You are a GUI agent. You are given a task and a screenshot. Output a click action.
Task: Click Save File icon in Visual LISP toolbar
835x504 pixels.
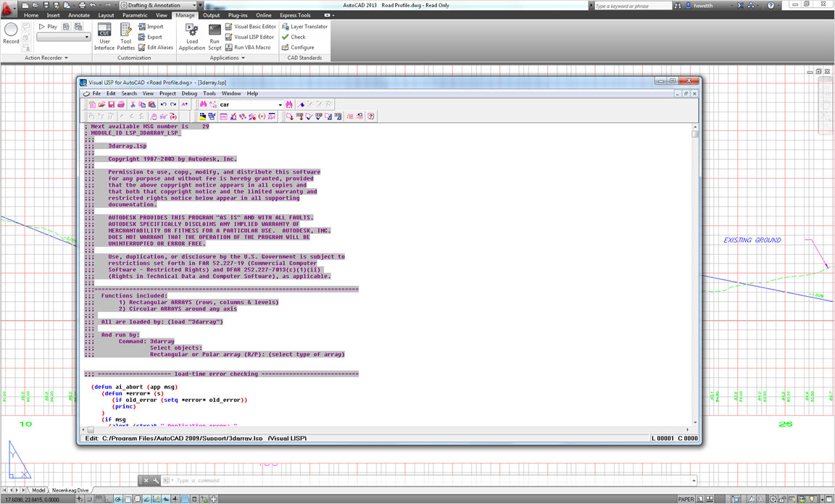click(112, 104)
